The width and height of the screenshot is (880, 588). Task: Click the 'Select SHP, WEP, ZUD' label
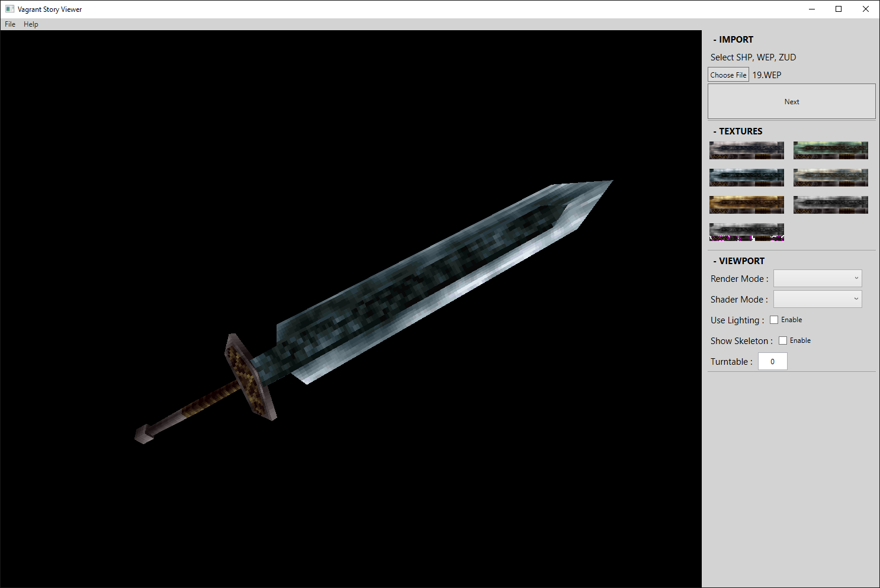pos(753,57)
